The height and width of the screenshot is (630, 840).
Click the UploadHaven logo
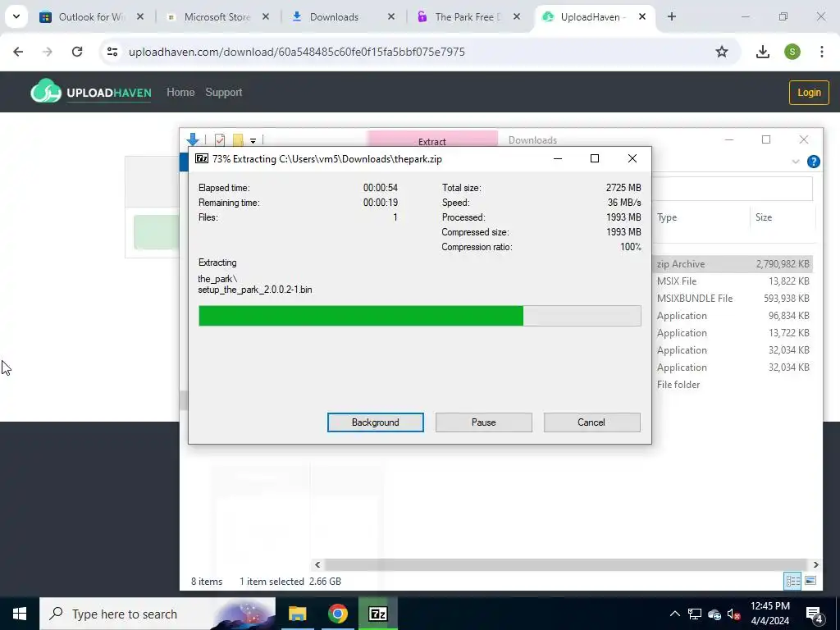pyautogui.click(x=91, y=91)
